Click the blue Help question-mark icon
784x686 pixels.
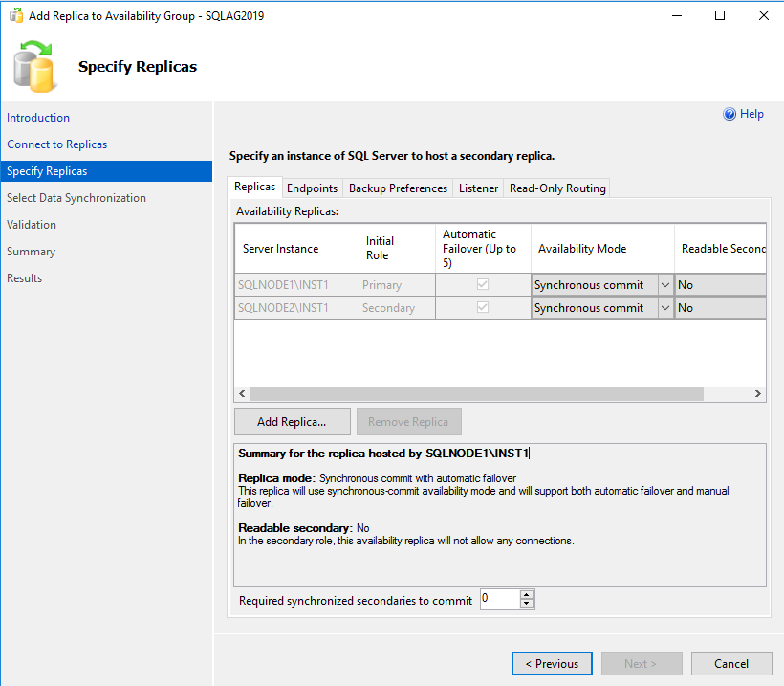pos(730,114)
